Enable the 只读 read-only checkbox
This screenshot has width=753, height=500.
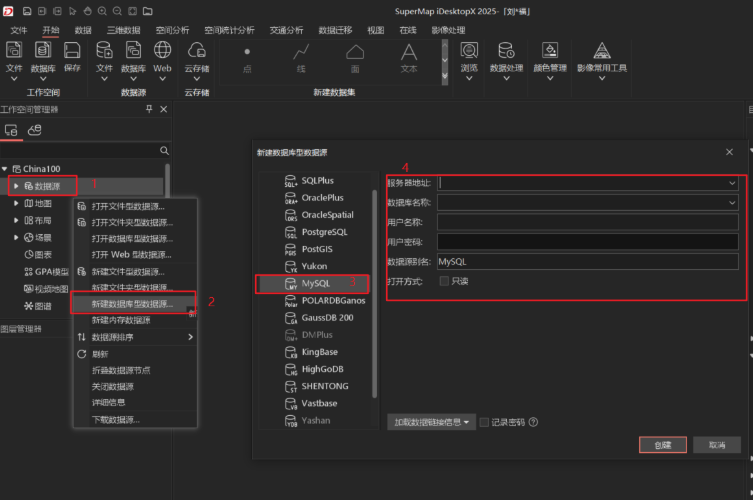coord(444,281)
